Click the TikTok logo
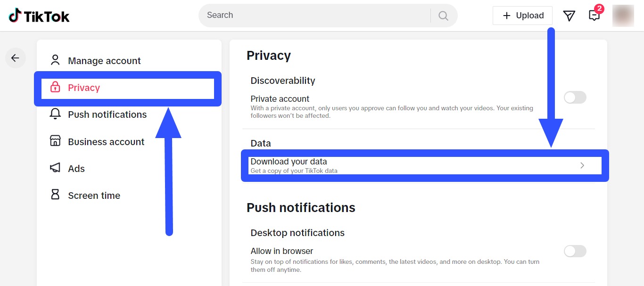Screen dimensions: 644x286 tap(39, 16)
